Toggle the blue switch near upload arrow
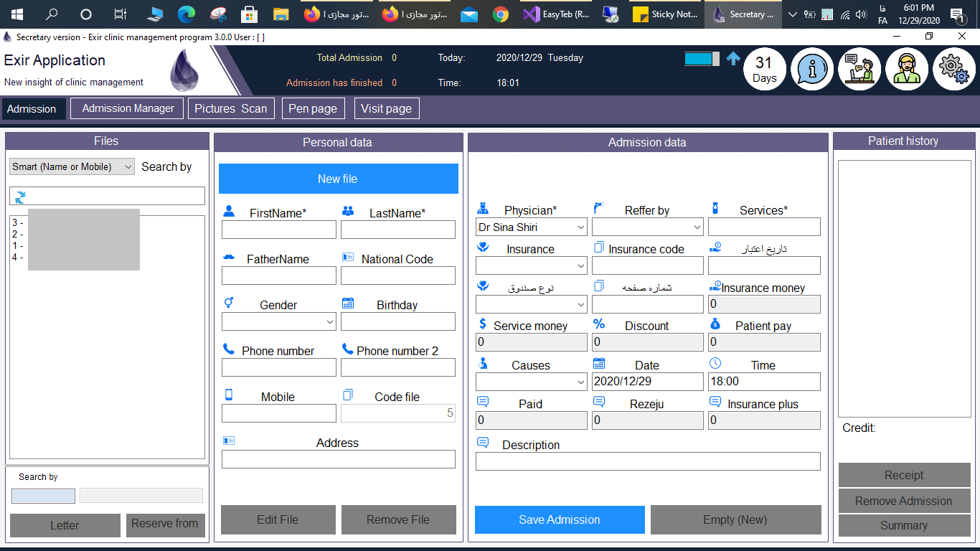Screen dimensions: 980x551 click(702, 59)
